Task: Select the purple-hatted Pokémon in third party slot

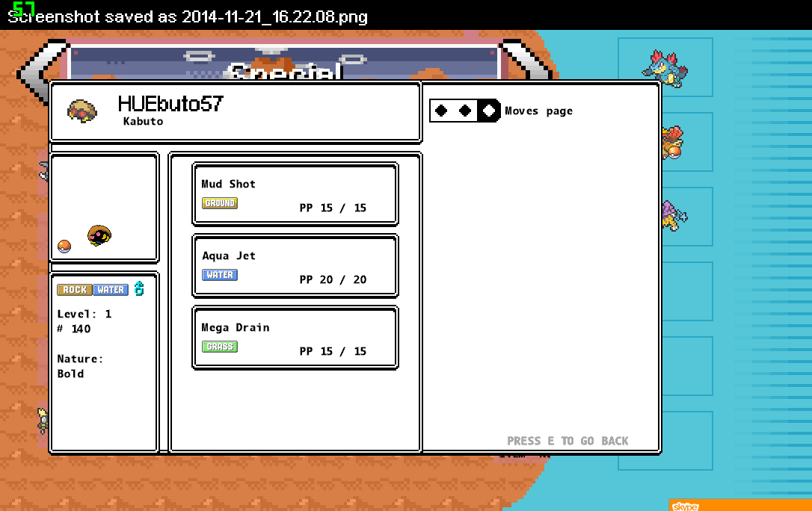Action: point(674,216)
